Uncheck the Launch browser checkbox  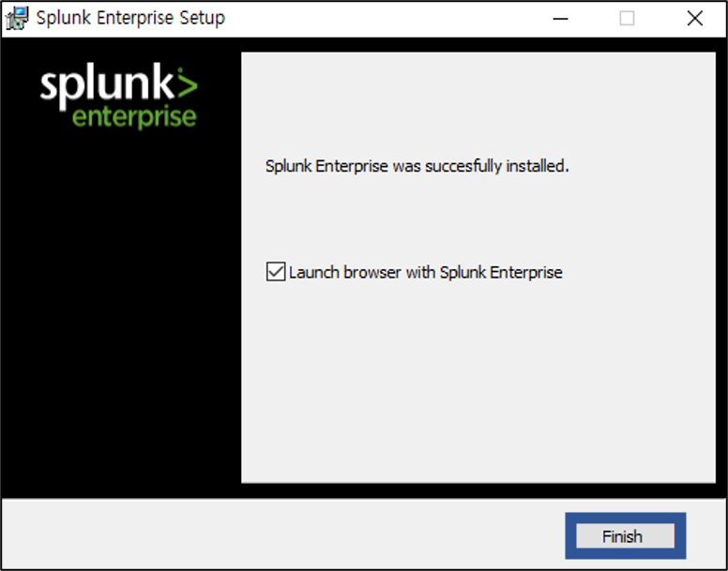point(276,272)
